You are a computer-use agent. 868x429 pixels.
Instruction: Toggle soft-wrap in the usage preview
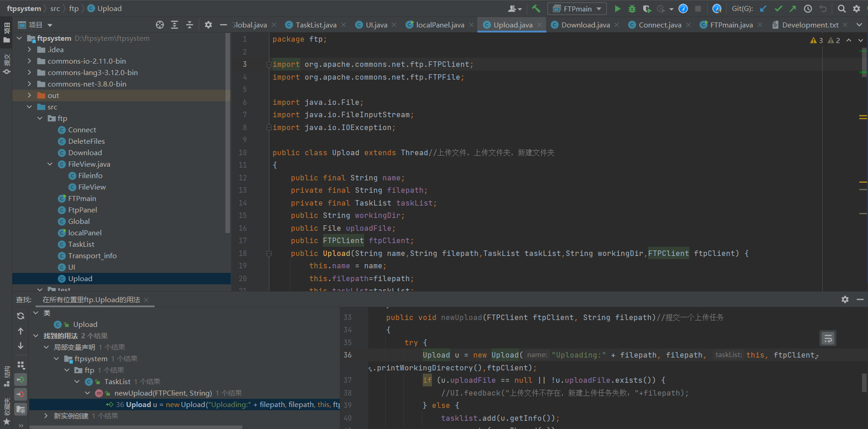828,338
